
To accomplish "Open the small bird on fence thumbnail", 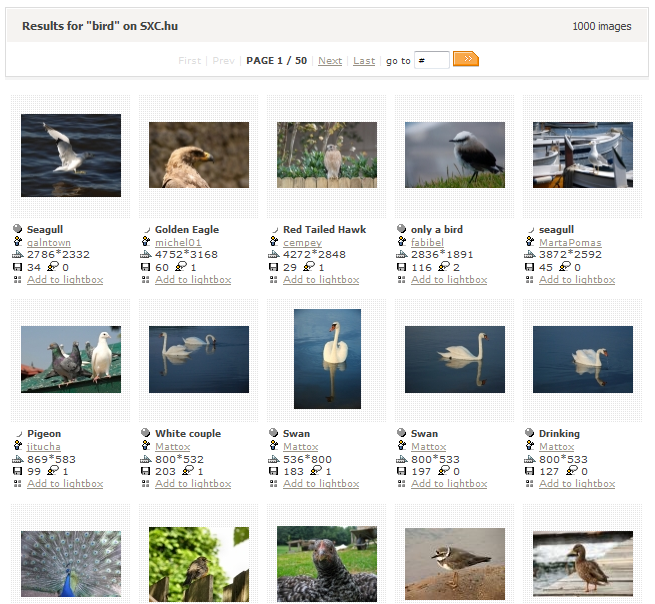I will tap(199, 564).
